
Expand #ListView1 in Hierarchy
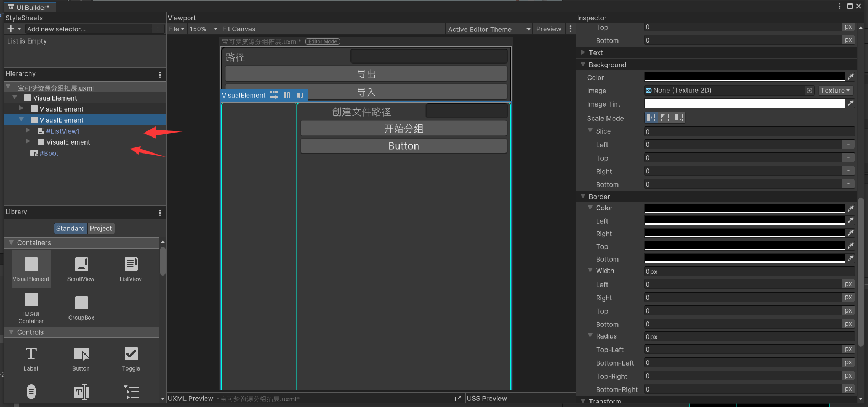[28, 131]
